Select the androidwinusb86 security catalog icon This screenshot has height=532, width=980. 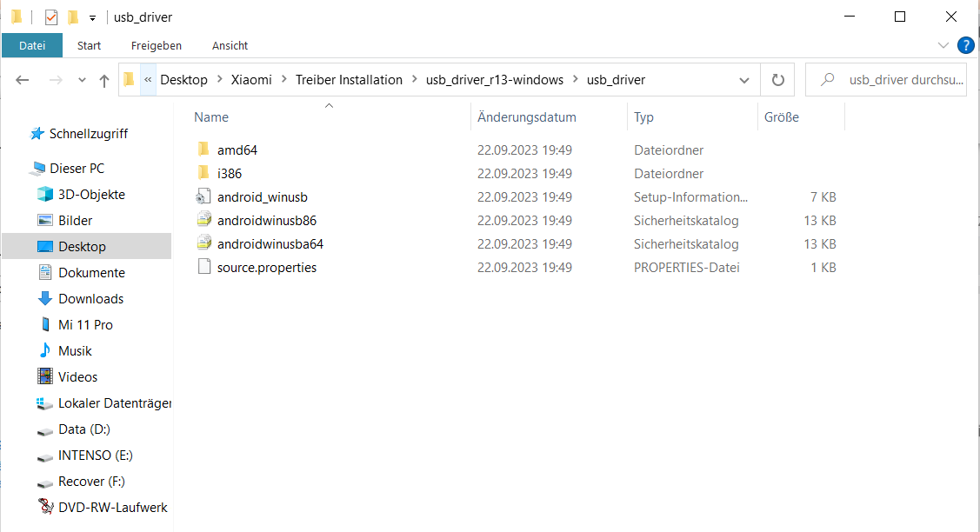click(x=203, y=221)
